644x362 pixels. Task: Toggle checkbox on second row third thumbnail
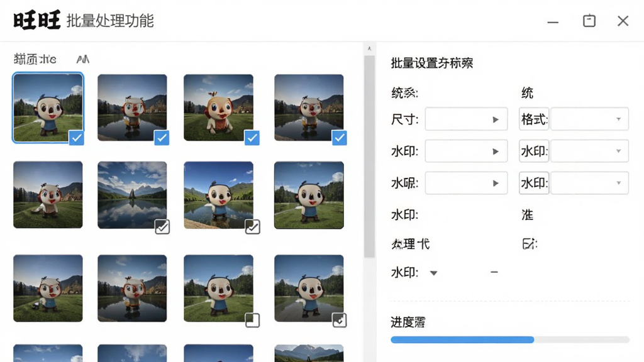tap(252, 226)
